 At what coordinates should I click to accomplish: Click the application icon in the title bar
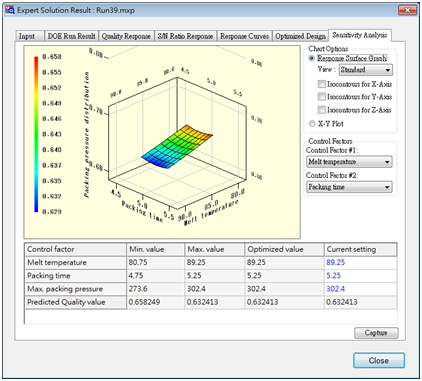coord(10,10)
